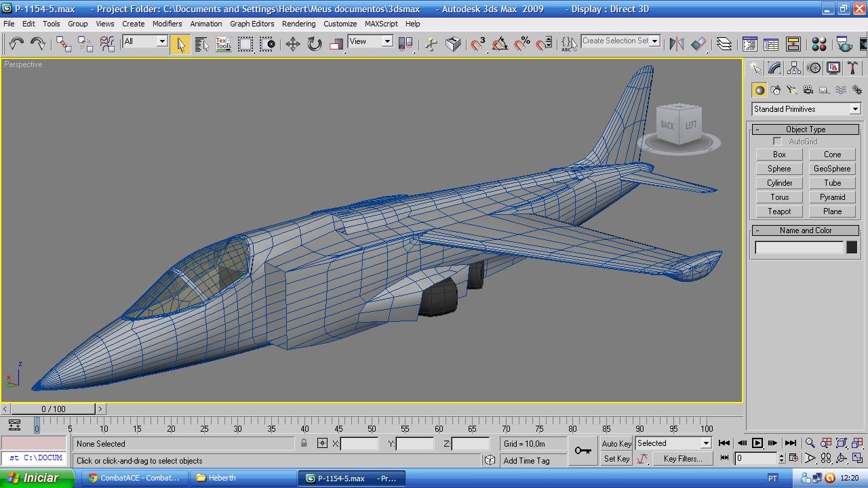
Task: Open the MAXScript menu
Action: click(x=381, y=24)
